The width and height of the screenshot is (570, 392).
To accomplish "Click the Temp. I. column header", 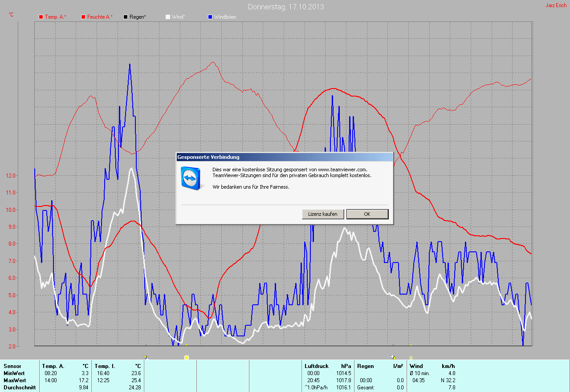I will tap(105, 366).
